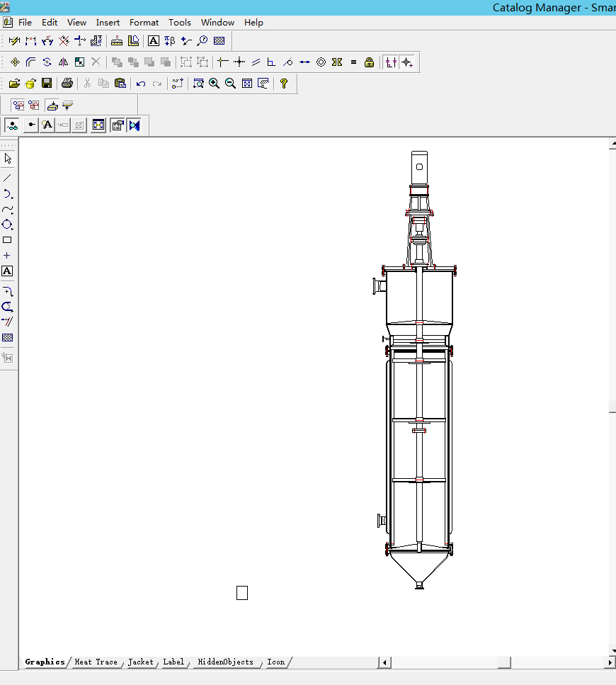Click the Measure Distance ruler icon
The height and width of the screenshot is (685, 616).
coord(117,41)
